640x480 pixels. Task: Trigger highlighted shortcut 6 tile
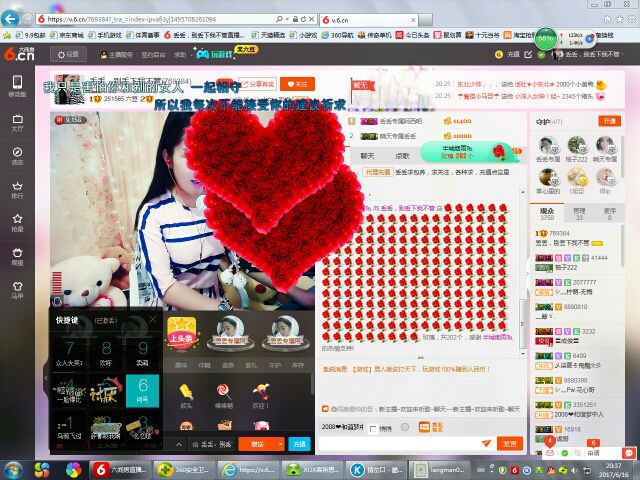[x=142, y=391]
